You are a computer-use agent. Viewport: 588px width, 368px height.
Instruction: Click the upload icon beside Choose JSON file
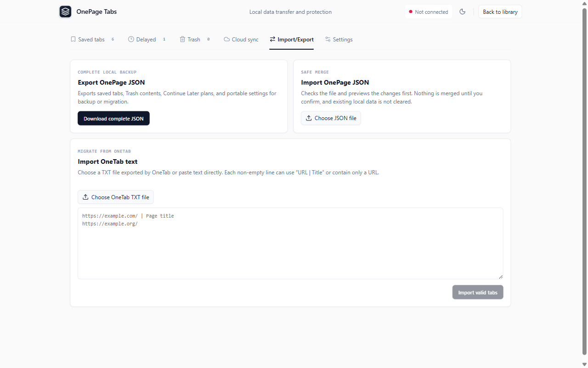click(309, 118)
